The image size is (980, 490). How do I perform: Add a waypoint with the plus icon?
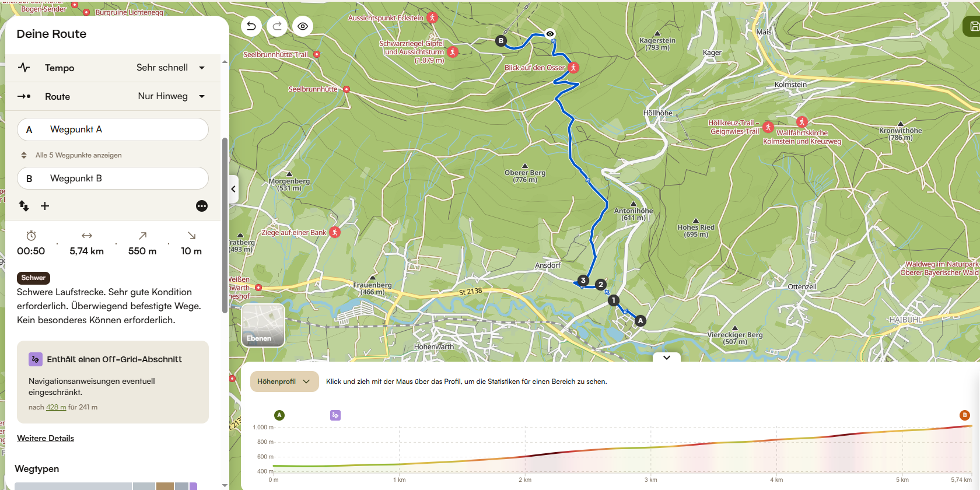pos(45,206)
